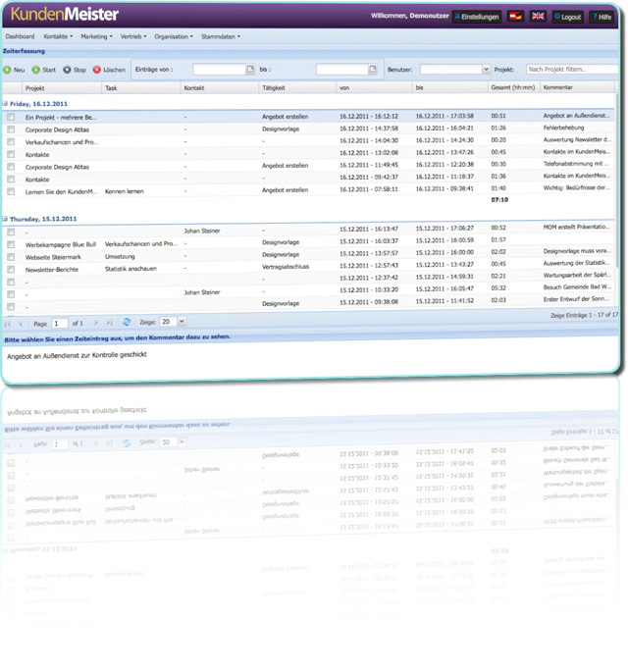Switch language with the British flag icon
The width and height of the screenshot is (628, 672).
538,17
